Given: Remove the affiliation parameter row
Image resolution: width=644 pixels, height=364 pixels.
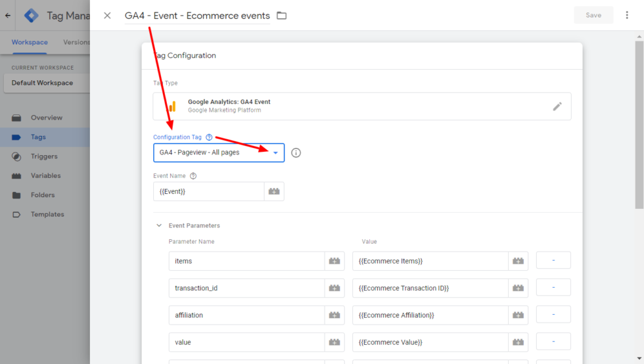Looking at the screenshot, I should coord(553,315).
